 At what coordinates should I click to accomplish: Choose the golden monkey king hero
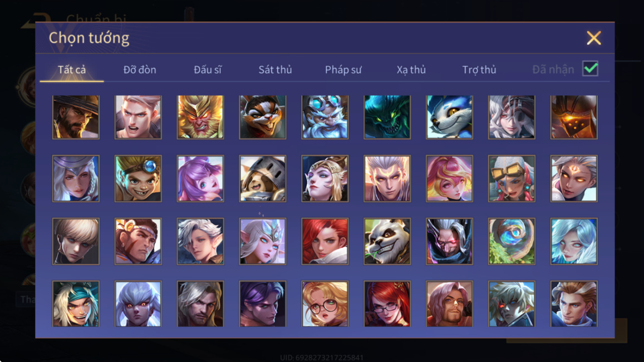click(x=200, y=117)
